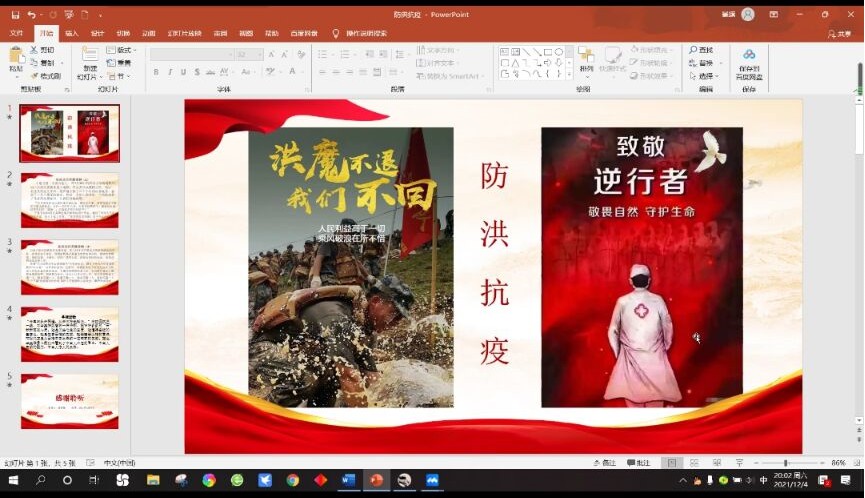Click the Arrange shapes icon

(586, 57)
